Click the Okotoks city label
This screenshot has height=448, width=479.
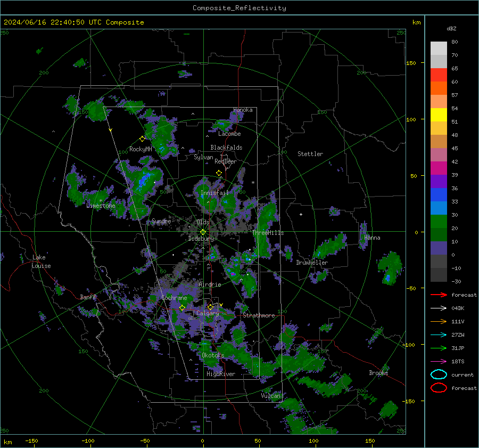coord(213,355)
